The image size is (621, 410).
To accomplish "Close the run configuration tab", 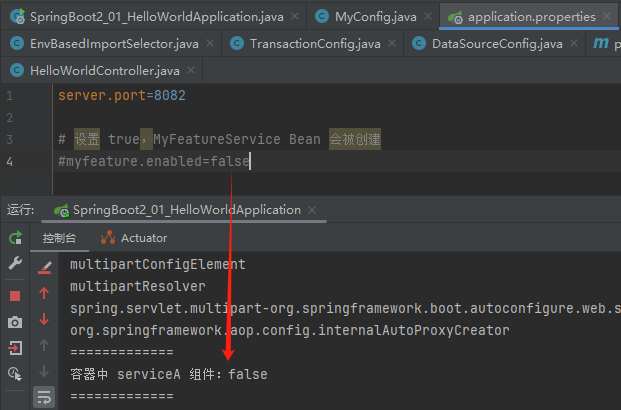I will (312, 210).
